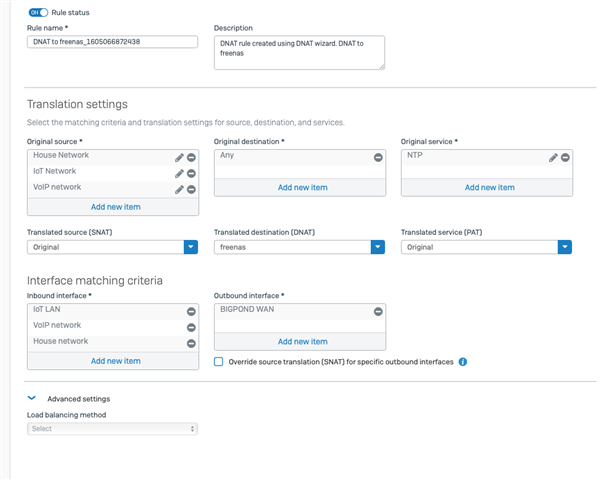The width and height of the screenshot is (602, 480).
Task: Click the Description text area
Action: point(299,53)
